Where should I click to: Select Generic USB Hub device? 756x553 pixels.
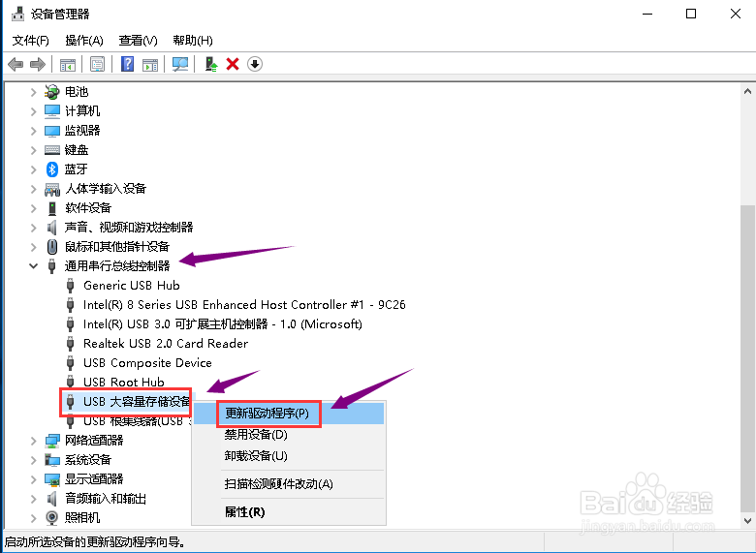[x=132, y=285]
